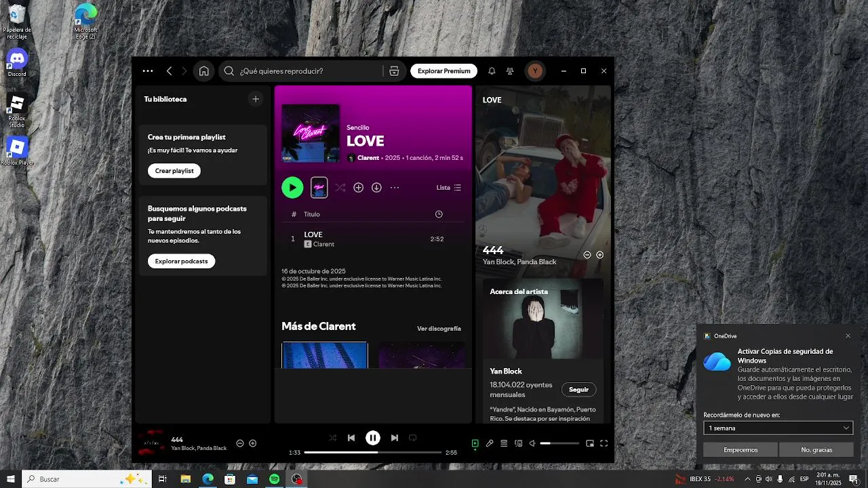Screen dimensions: 868x488
Task: Go back with the left arrow
Action: [x=170, y=71]
